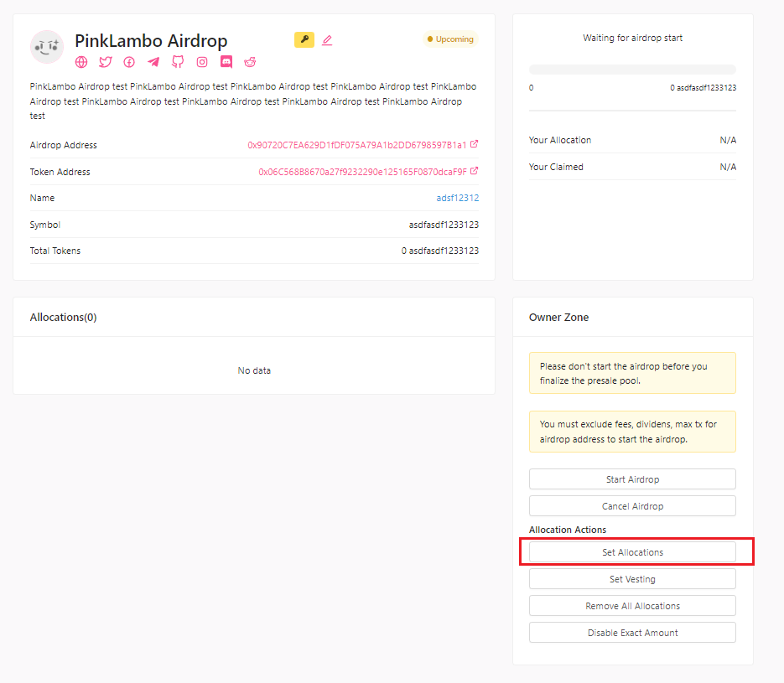Click the Set Allocations button
Image resolution: width=784 pixels, height=683 pixels.
pyautogui.click(x=632, y=552)
